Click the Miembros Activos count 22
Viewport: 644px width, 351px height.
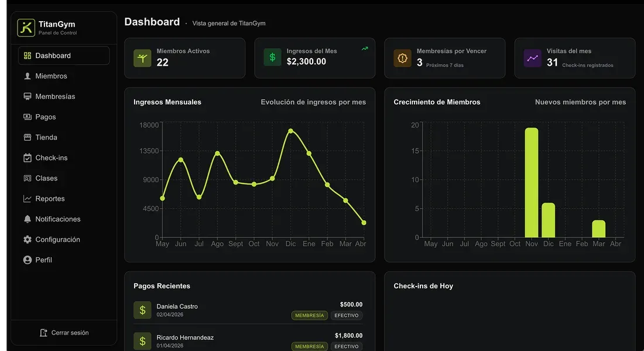pyautogui.click(x=163, y=63)
